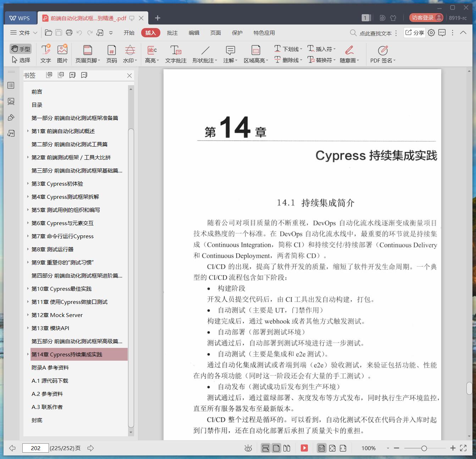Insert text with the 文字 tool
This screenshot has height=459, width=476.
click(x=45, y=54)
